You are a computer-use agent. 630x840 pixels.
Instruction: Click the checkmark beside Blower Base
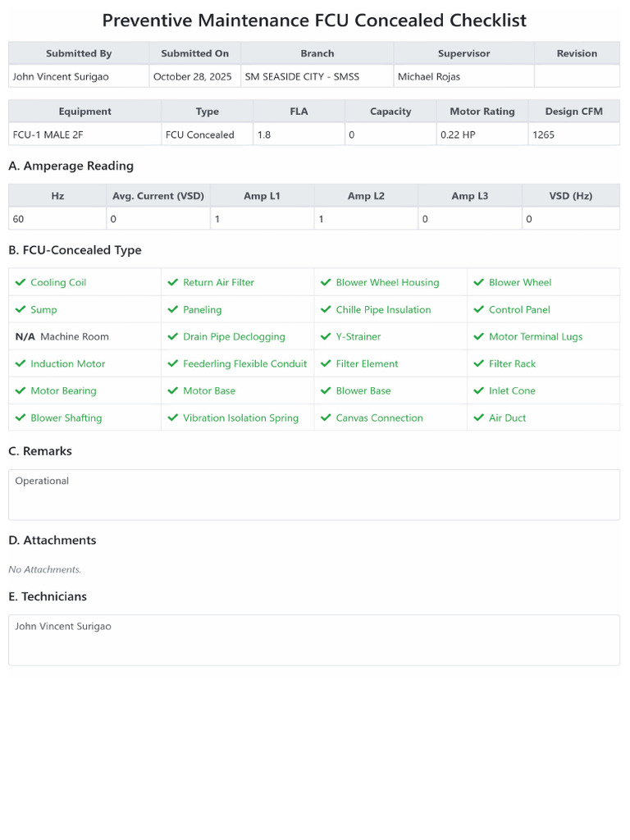click(326, 390)
